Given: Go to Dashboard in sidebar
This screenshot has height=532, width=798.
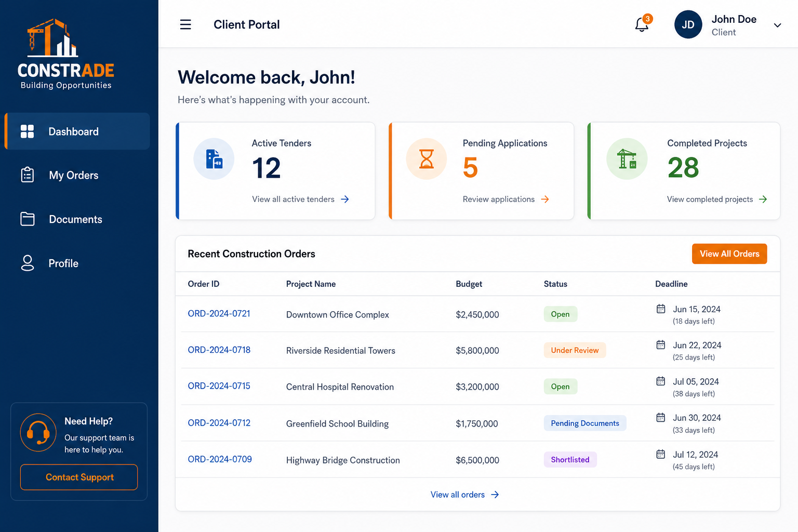Looking at the screenshot, I should (77, 131).
